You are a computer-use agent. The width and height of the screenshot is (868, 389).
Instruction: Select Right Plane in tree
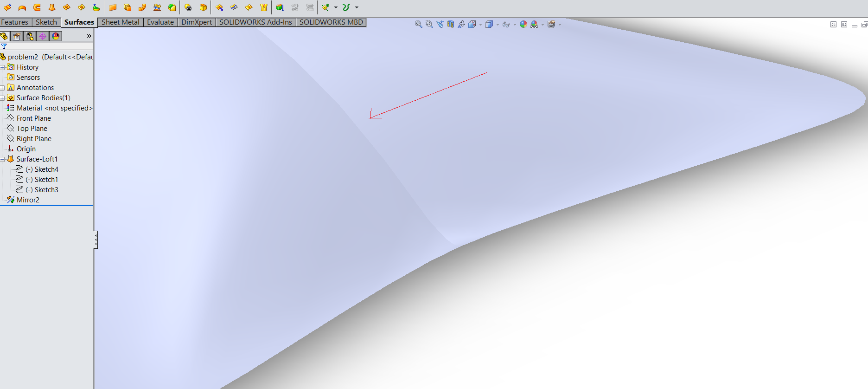[x=29, y=139]
